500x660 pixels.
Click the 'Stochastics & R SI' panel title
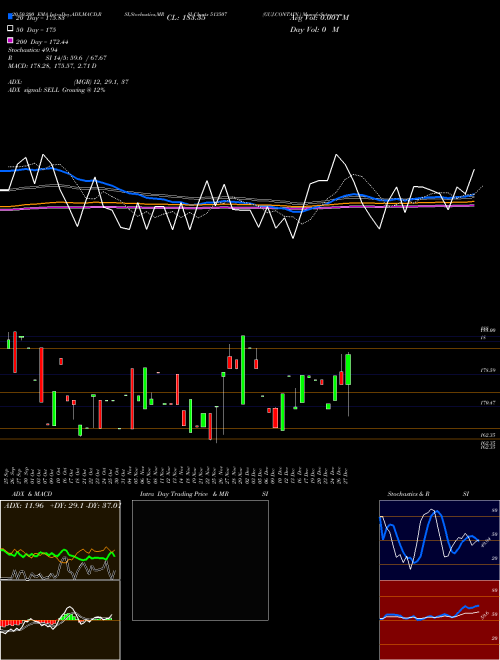pyautogui.click(x=428, y=494)
